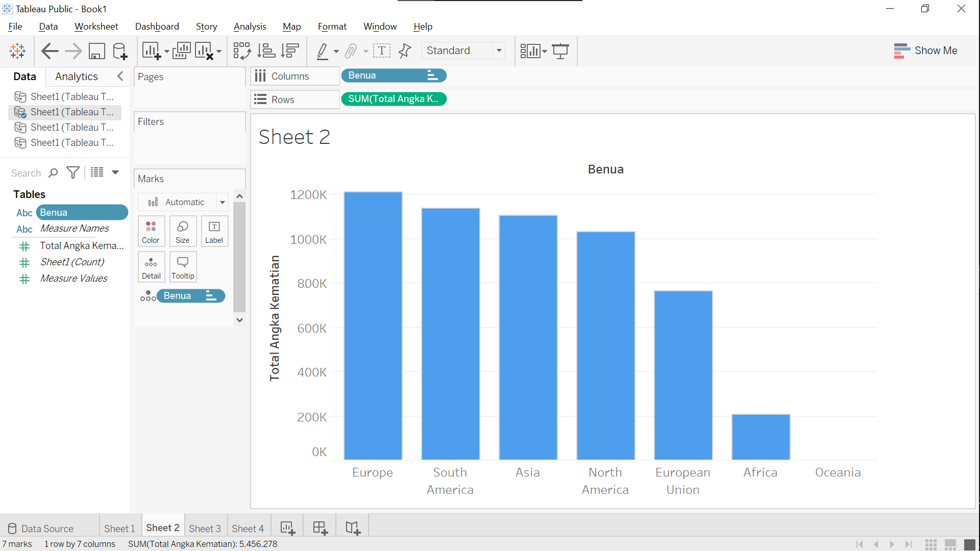Open the Color shelf on the Marks card

[151, 231]
